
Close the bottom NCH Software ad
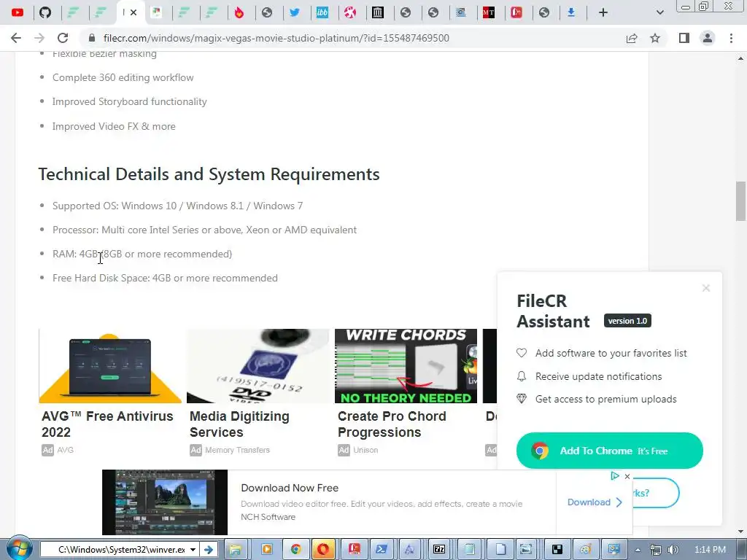(x=627, y=476)
